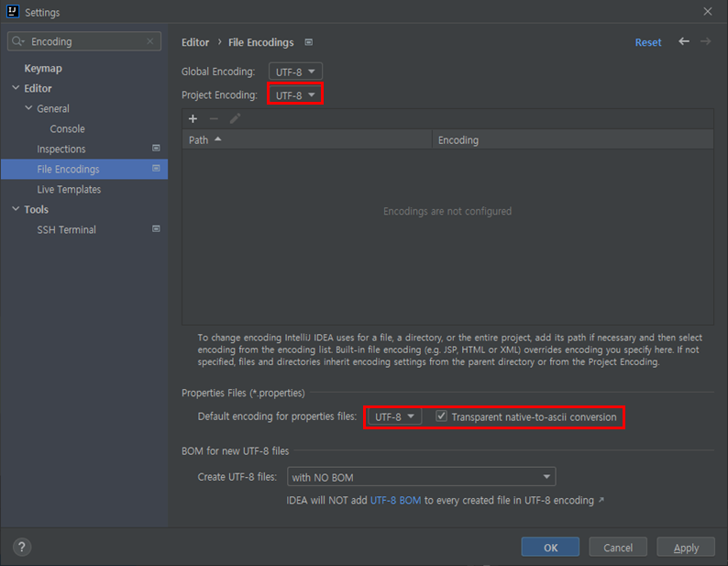Collapse the General tree node

click(x=28, y=108)
